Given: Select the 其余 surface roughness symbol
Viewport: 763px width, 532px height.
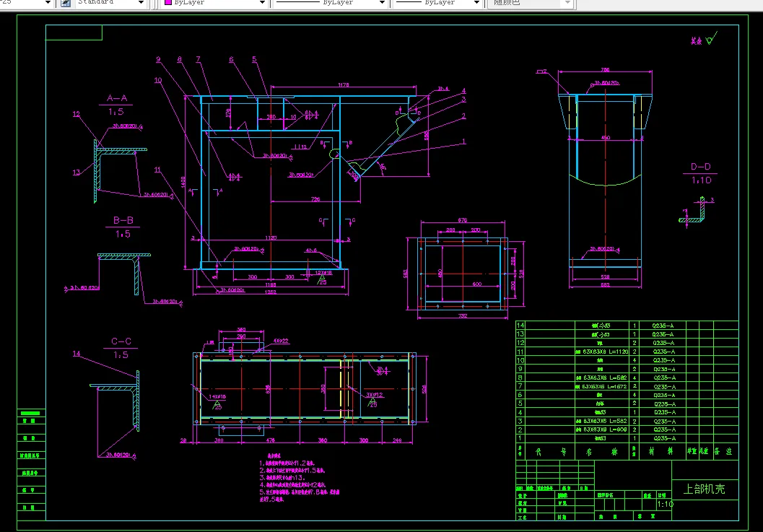Looking at the screenshot, I should pos(704,40).
